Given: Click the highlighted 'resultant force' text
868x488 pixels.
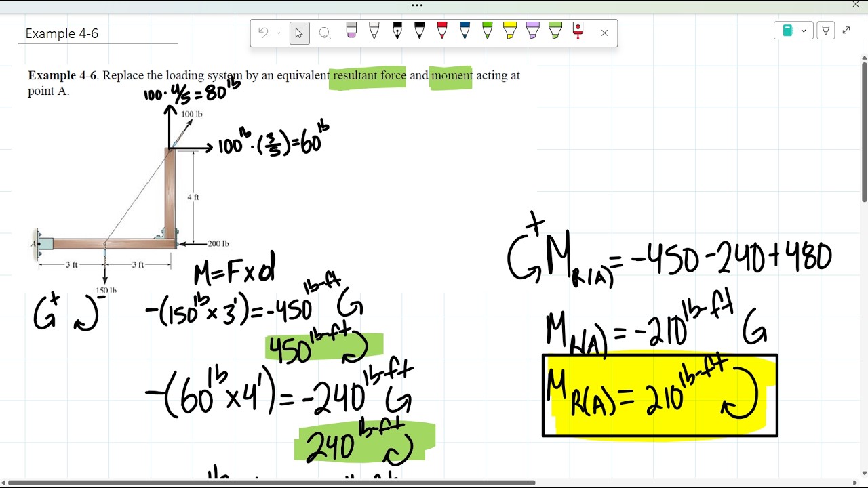Looking at the screenshot, I should [x=369, y=75].
